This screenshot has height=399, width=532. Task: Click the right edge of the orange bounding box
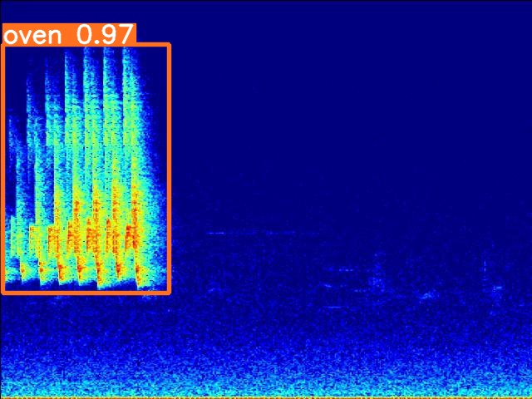point(169,166)
